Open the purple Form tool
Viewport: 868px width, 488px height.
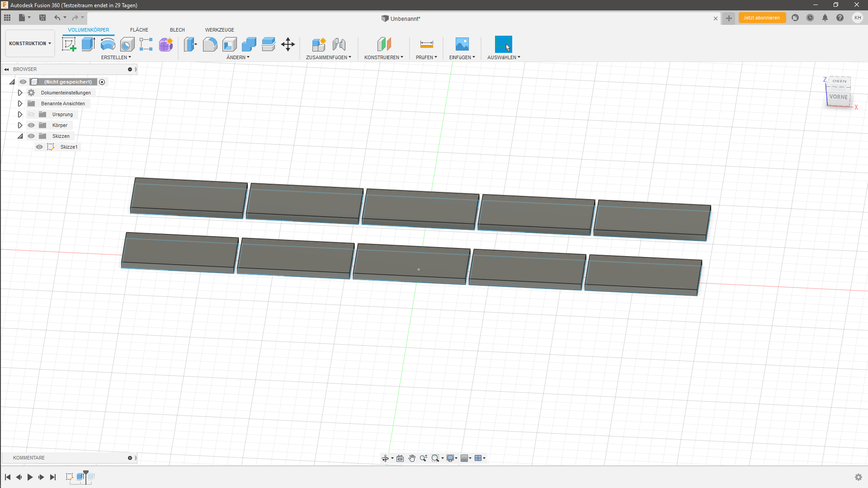click(x=165, y=44)
